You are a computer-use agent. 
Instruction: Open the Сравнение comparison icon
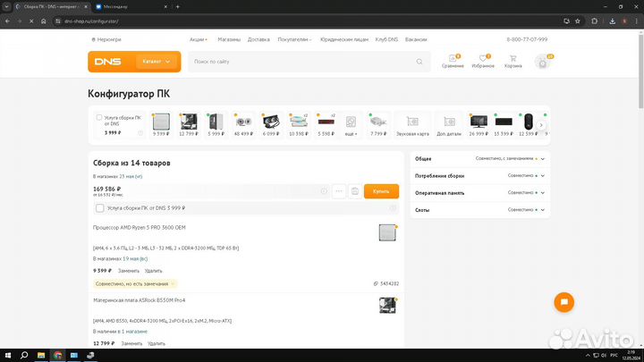tap(453, 61)
